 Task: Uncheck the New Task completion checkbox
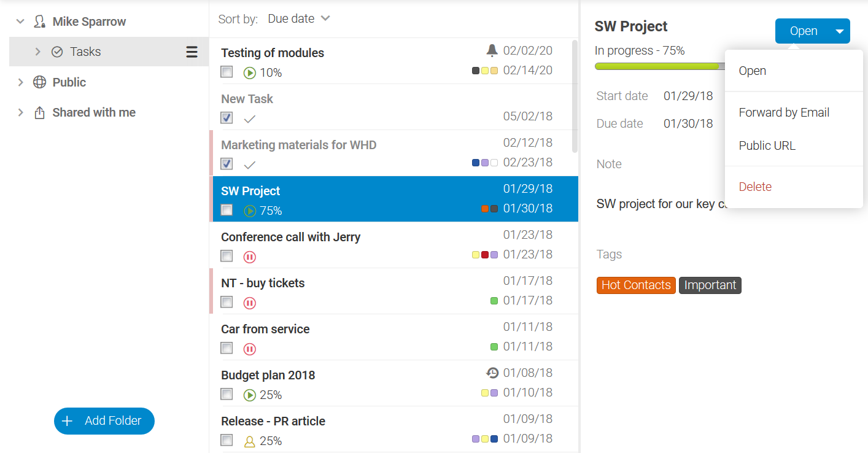click(227, 118)
